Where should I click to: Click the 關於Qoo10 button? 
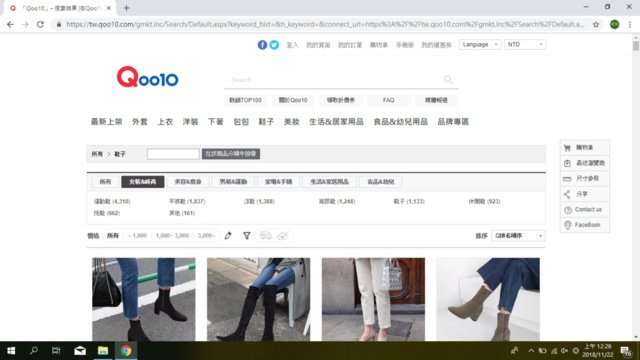[293, 100]
